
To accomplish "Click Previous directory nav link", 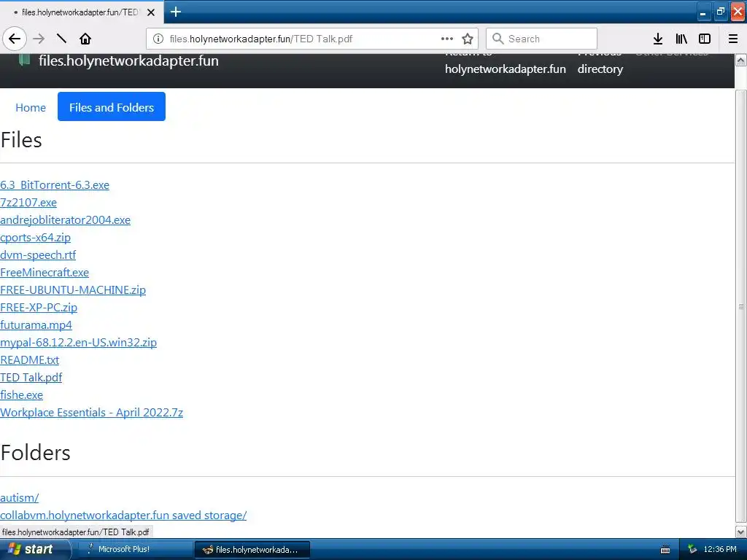I will 600,63.
